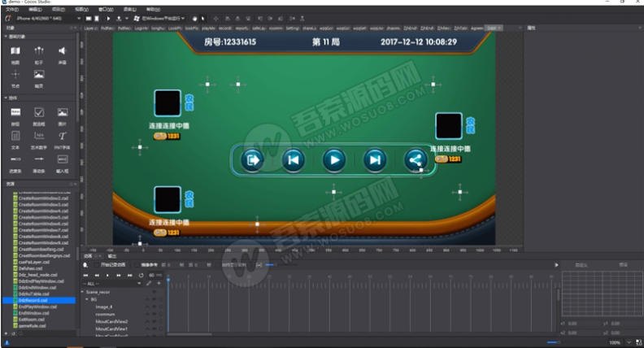
Task: Switch to the 属性 properties tab
Action: pos(531,28)
